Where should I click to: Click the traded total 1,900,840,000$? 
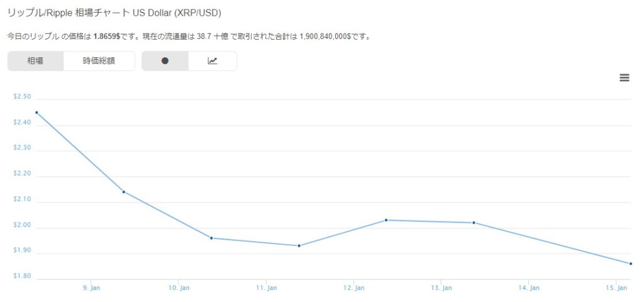(x=325, y=36)
